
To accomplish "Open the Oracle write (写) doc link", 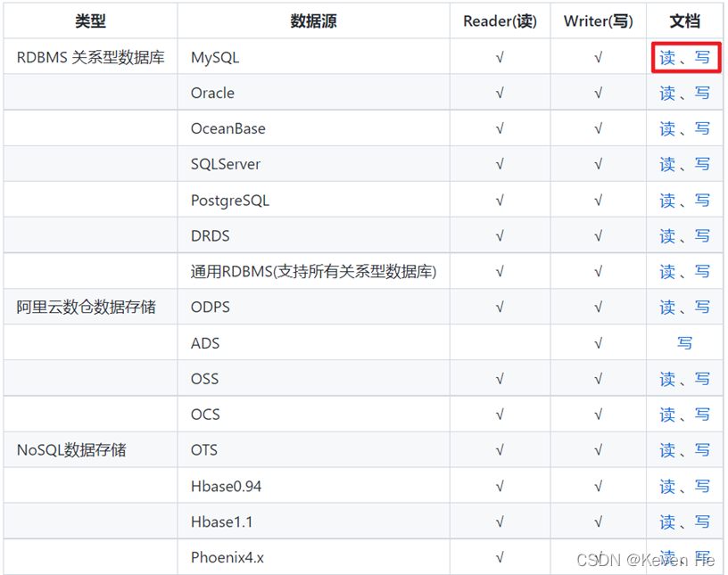I will (x=702, y=94).
